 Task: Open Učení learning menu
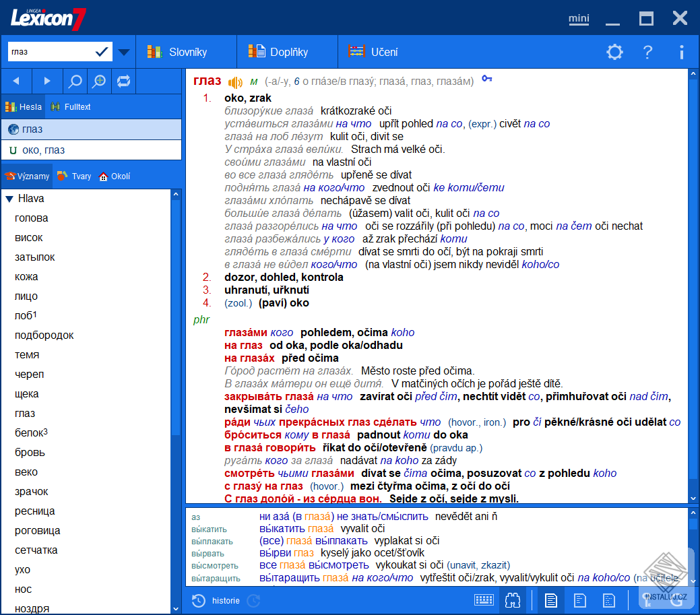coord(373,52)
